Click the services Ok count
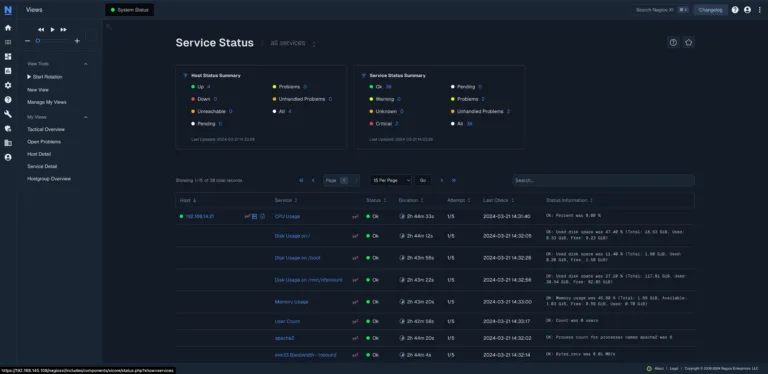Image resolution: width=768 pixels, height=374 pixels. click(x=388, y=87)
